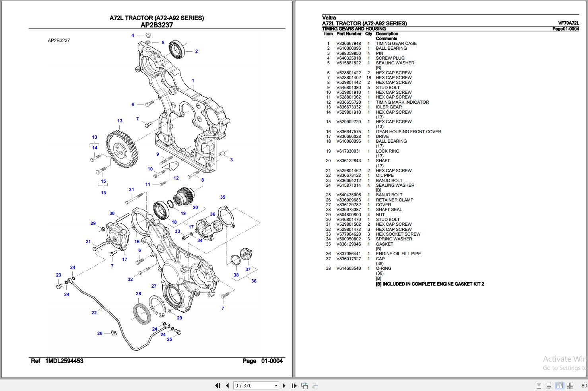Jump to the last page

point(294,385)
